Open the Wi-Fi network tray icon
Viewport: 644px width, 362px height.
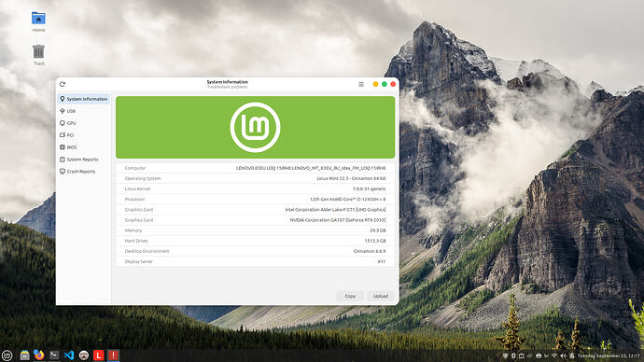pos(554,355)
